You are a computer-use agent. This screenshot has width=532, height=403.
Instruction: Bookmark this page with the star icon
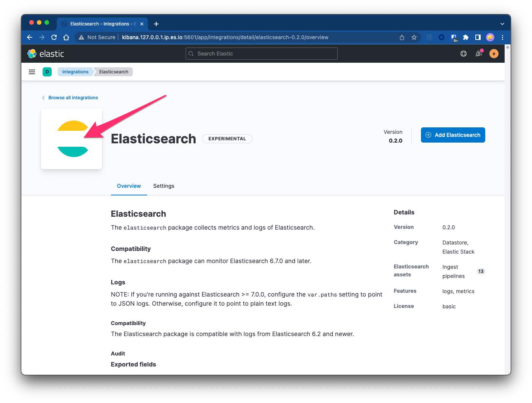[414, 37]
